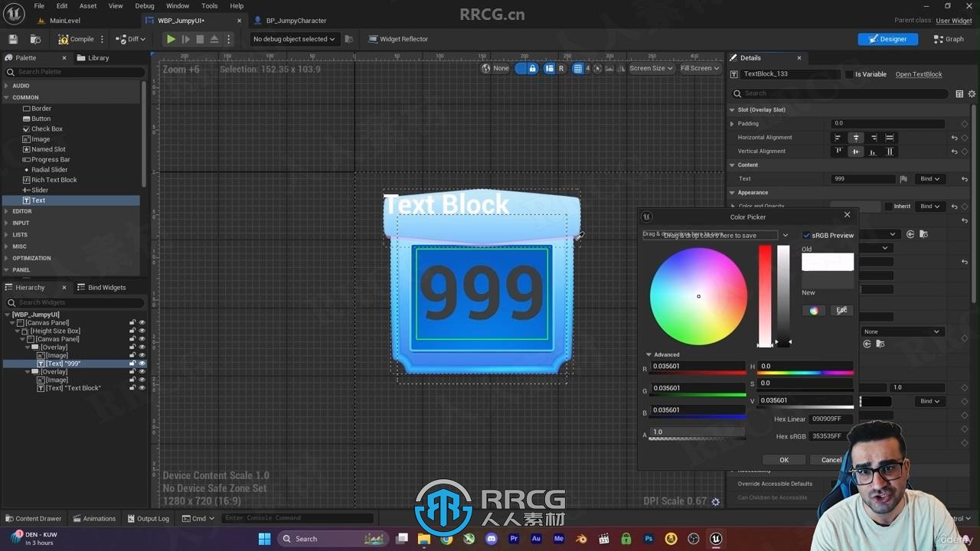Toggle sRGB Preview checkbox in Color Picker
The width and height of the screenshot is (980, 551).
point(806,236)
